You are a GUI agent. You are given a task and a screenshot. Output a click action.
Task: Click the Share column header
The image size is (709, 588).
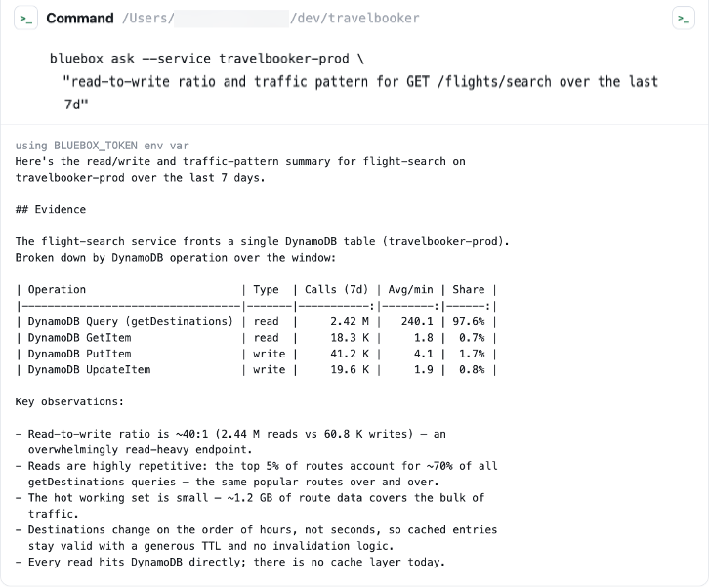click(x=469, y=289)
